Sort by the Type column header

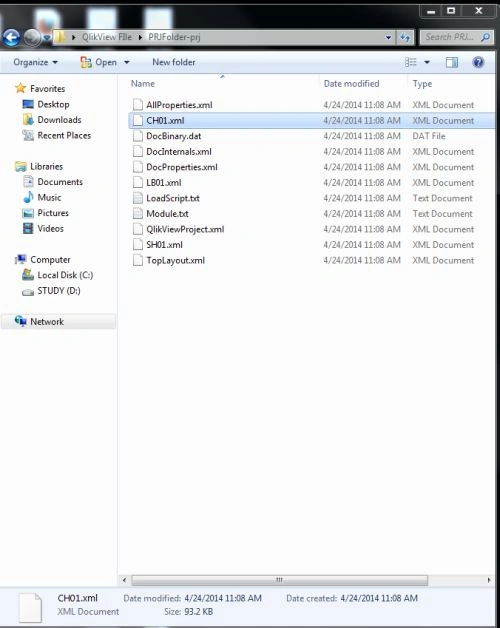click(422, 84)
